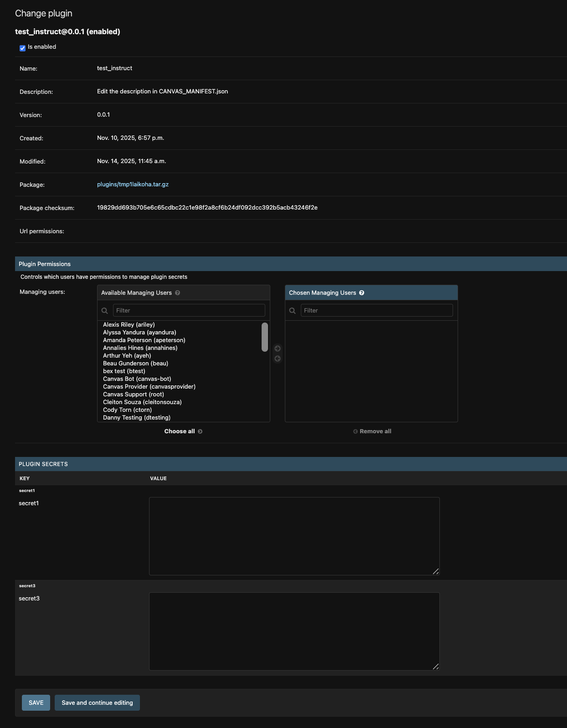The width and height of the screenshot is (567, 728).
Task: Click the Remove all link
Action: 372,431
